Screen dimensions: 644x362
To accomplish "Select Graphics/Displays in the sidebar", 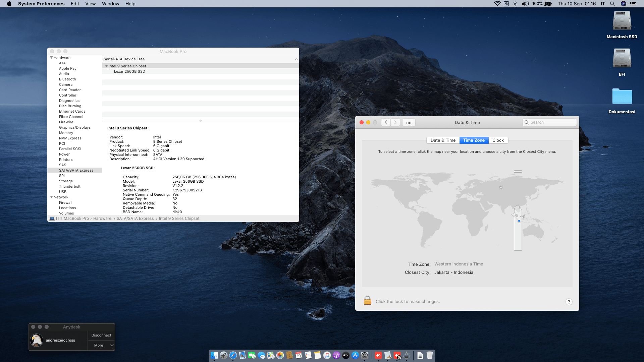I will (x=75, y=127).
